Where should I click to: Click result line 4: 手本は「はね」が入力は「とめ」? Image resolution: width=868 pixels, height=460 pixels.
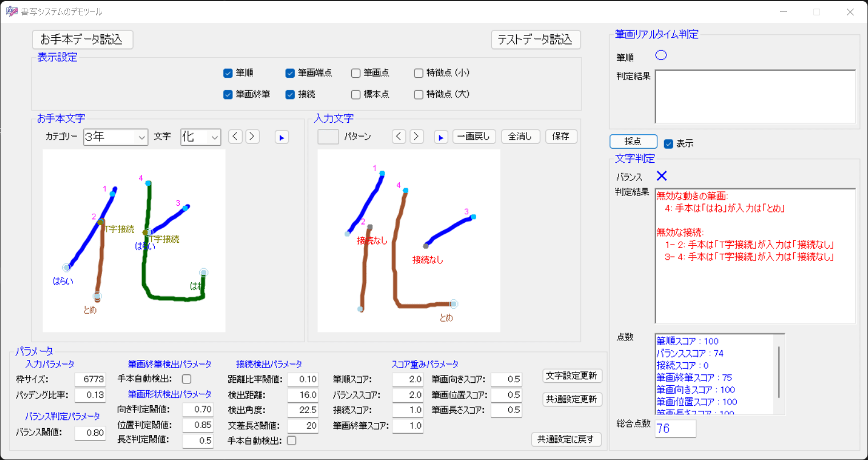coord(725,209)
